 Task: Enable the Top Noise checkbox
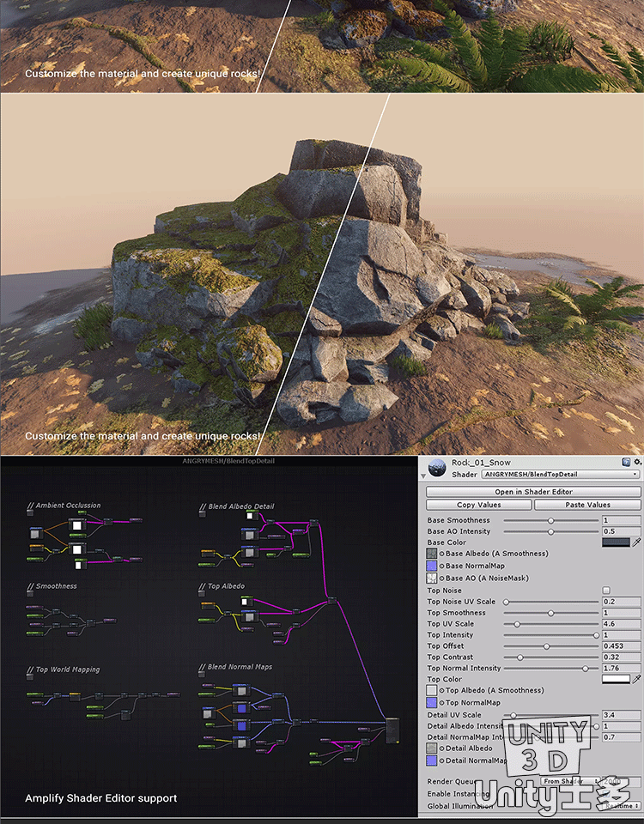(x=606, y=591)
